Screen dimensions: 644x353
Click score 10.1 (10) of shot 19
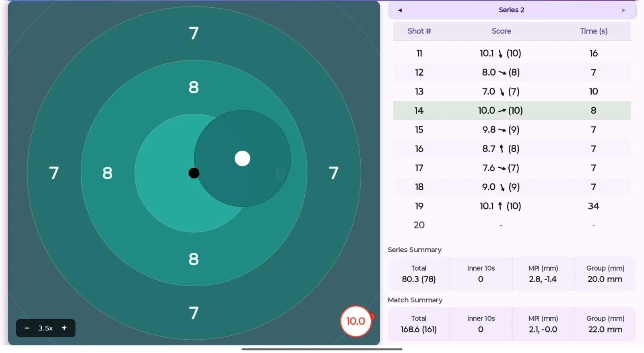500,206
